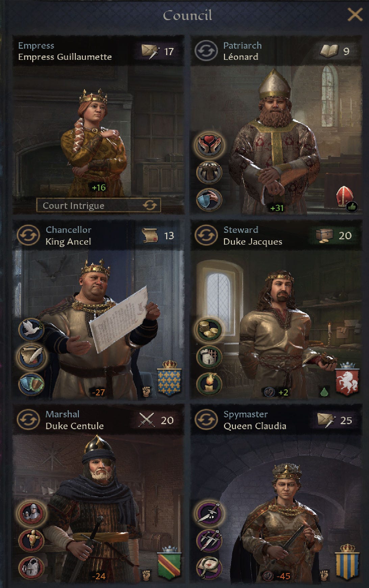Swap the Steward Duke Jacques
The image size is (369, 588).
(x=206, y=236)
